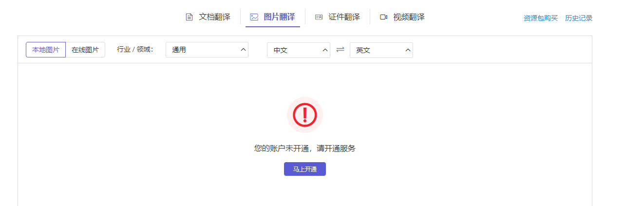The width and height of the screenshot is (644, 206).
Task: Click the document icon beside 文档翻译
Action: (x=189, y=17)
